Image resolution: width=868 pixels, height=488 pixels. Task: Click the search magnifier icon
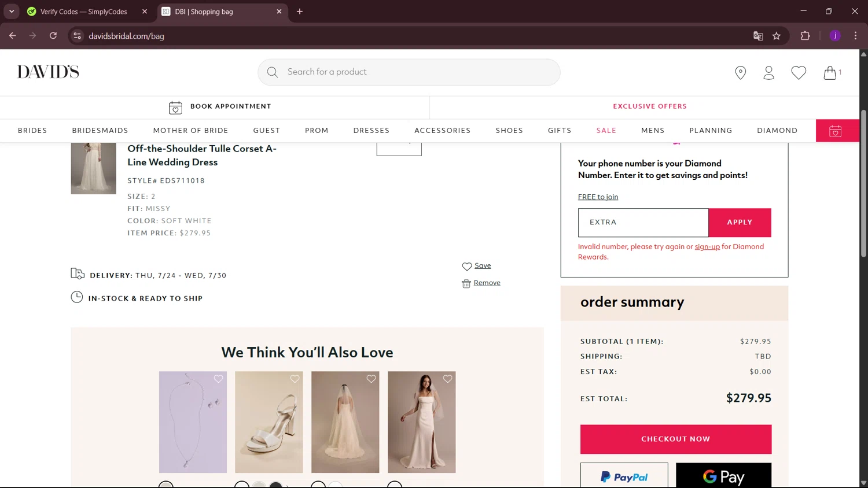272,72
